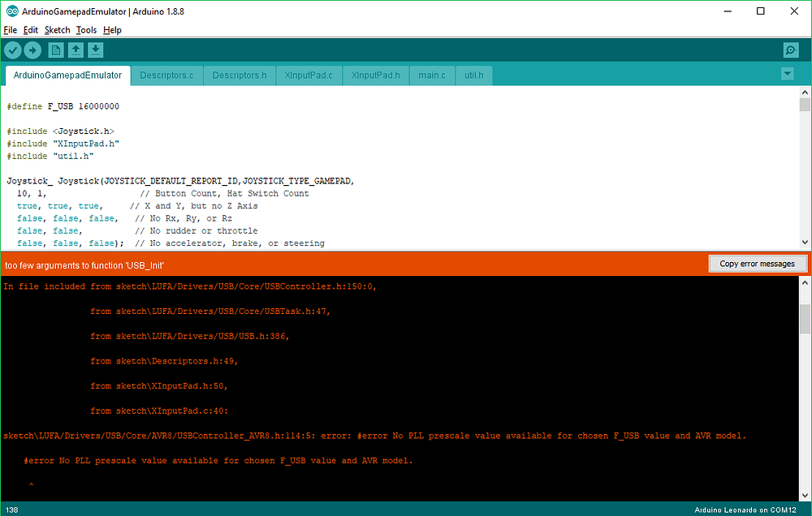
Task: Open the Sketch menu
Action: coord(57,30)
